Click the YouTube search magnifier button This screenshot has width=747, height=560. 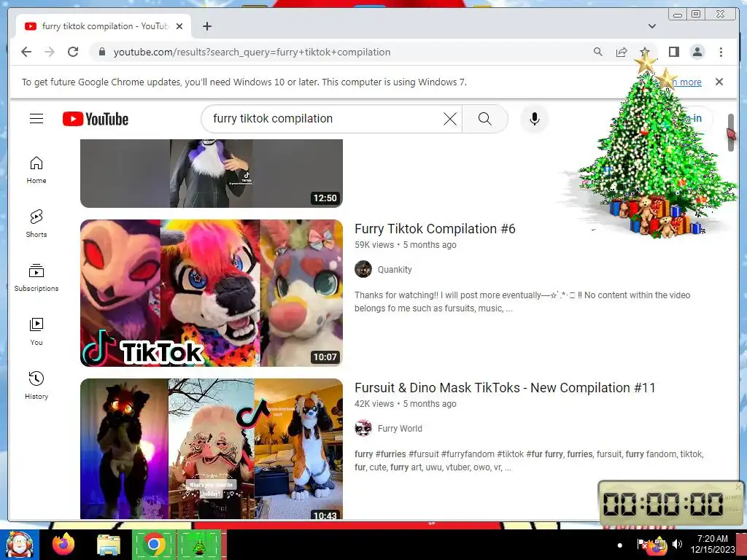click(484, 119)
